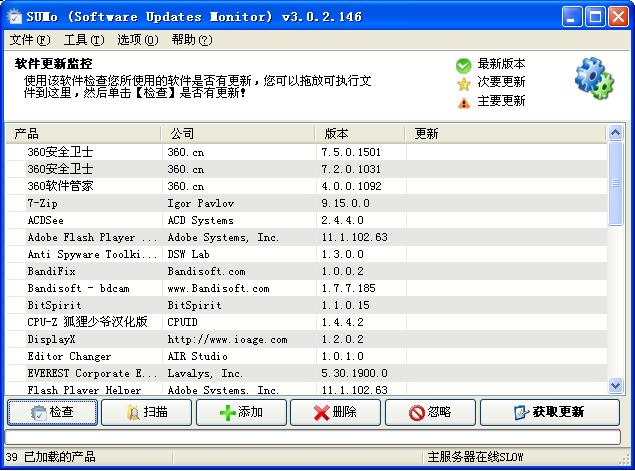Click the 删除 delete button
Viewport: 635px width, 471px height.
[335, 412]
